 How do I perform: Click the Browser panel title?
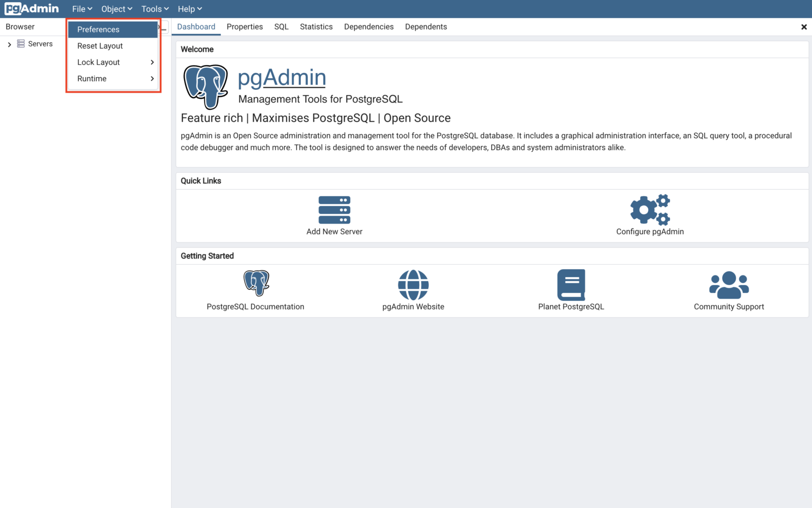[20, 27]
